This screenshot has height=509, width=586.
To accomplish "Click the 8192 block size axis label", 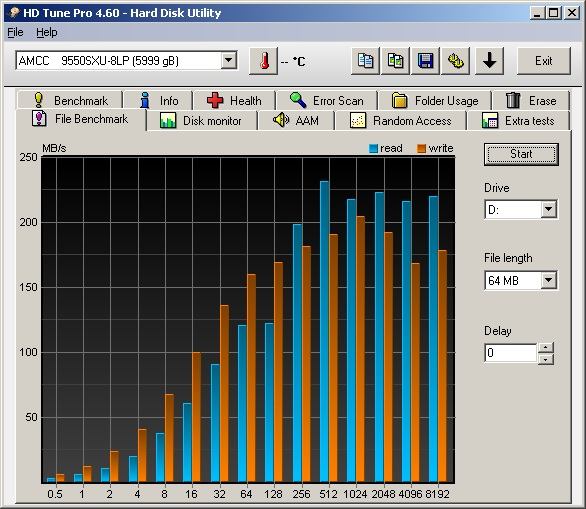I will tap(437, 494).
